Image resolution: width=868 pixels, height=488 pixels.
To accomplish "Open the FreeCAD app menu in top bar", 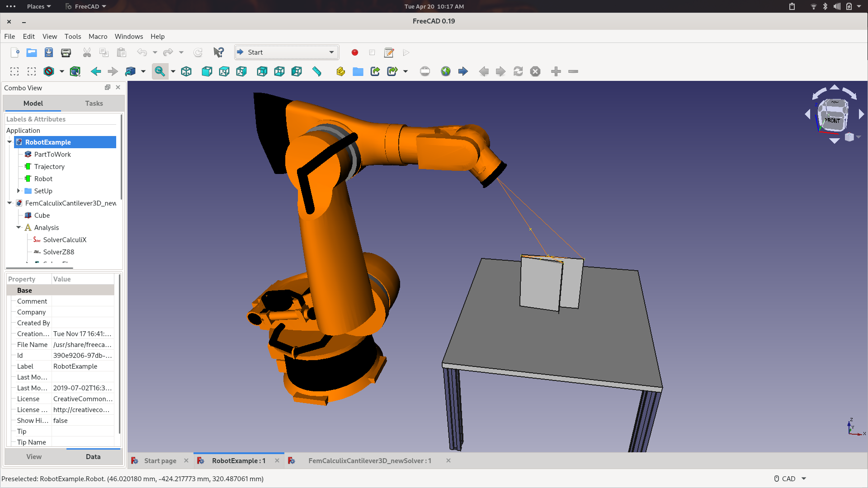I will [x=86, y=6].
